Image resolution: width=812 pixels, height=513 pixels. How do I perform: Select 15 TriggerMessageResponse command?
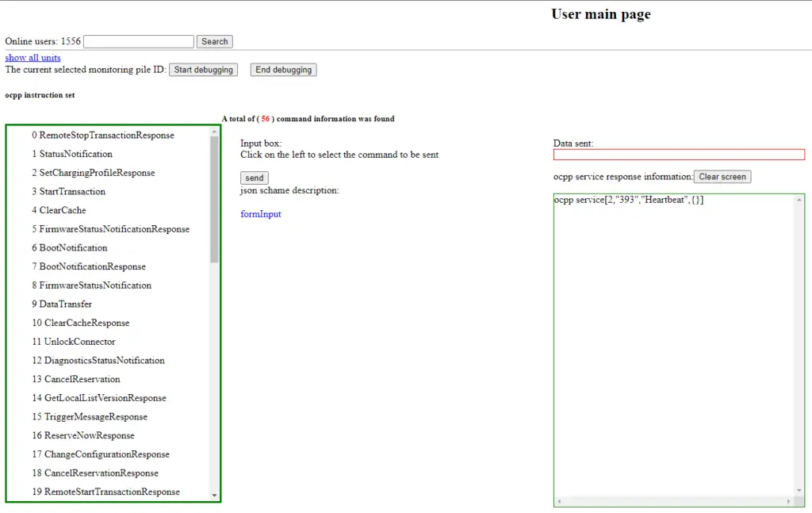click(90, 417)
